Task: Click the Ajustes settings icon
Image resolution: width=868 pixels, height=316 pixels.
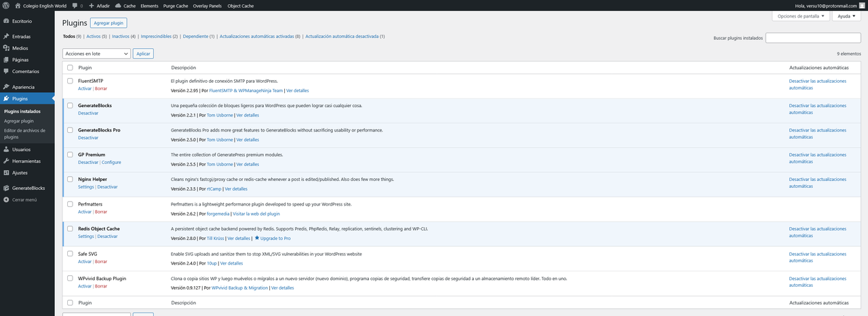Action: (6, 172)
